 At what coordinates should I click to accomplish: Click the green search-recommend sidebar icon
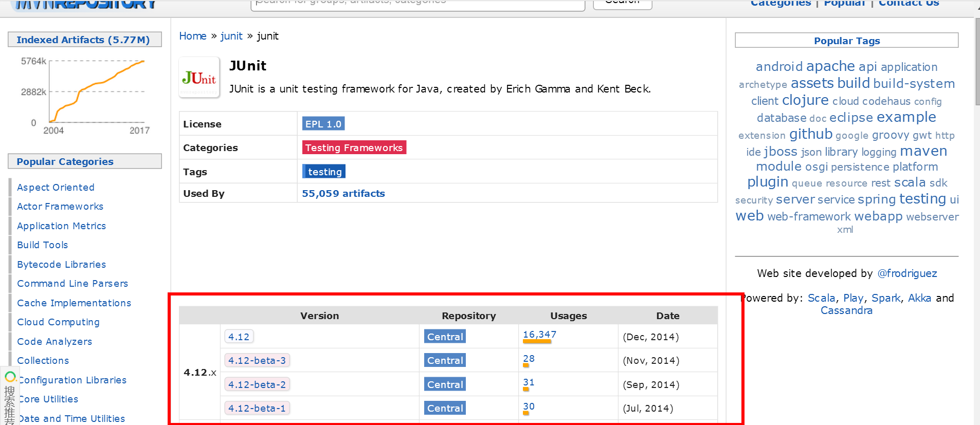[x=10, y=377]
